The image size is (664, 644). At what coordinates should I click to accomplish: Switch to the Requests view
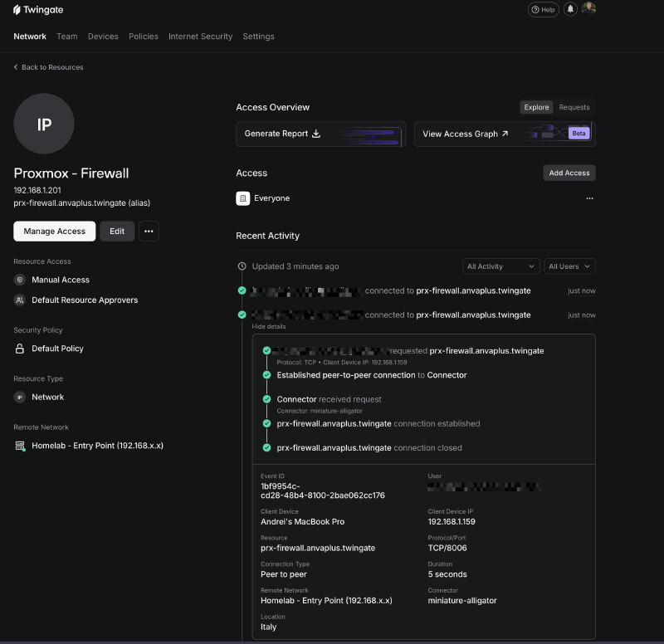pyautogui.click(x=574, y=108)
